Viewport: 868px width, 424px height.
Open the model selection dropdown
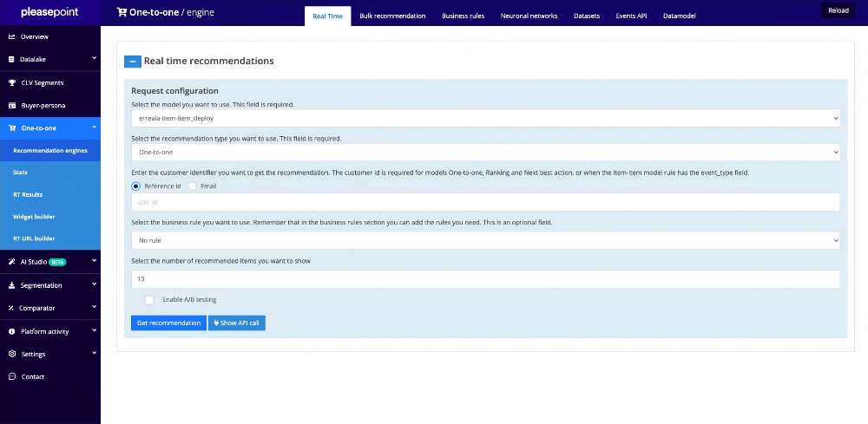pyautogui.click(x=485, y=118)
